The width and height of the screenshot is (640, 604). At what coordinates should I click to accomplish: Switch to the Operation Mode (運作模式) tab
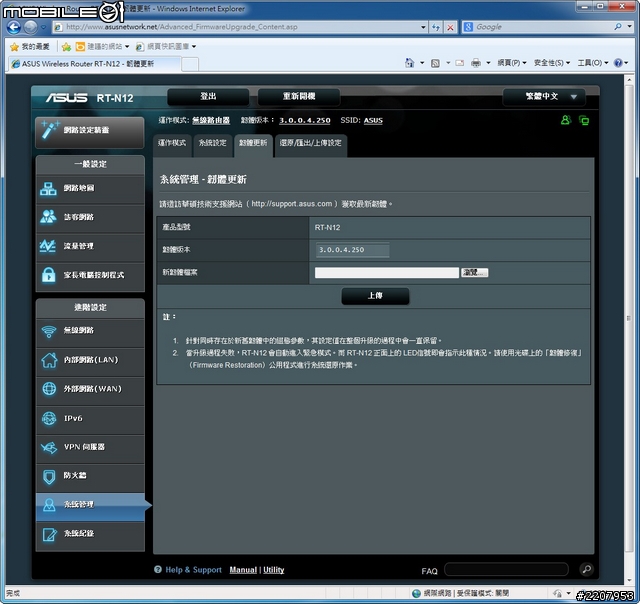(x=172, y=144)
